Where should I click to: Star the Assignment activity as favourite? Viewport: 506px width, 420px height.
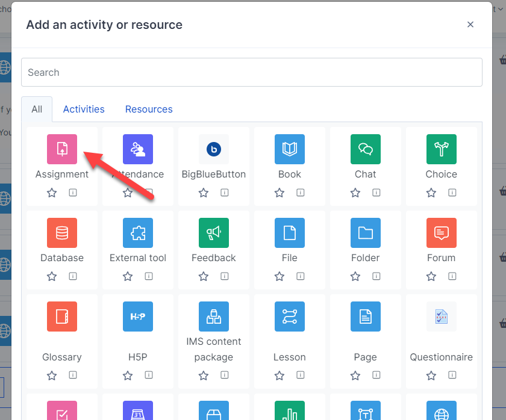tap(52, 193)
